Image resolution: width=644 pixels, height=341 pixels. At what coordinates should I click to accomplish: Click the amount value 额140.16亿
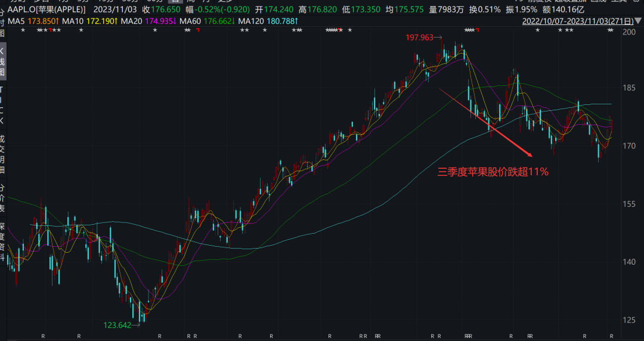pyautogui.click(x=563, y=10)
